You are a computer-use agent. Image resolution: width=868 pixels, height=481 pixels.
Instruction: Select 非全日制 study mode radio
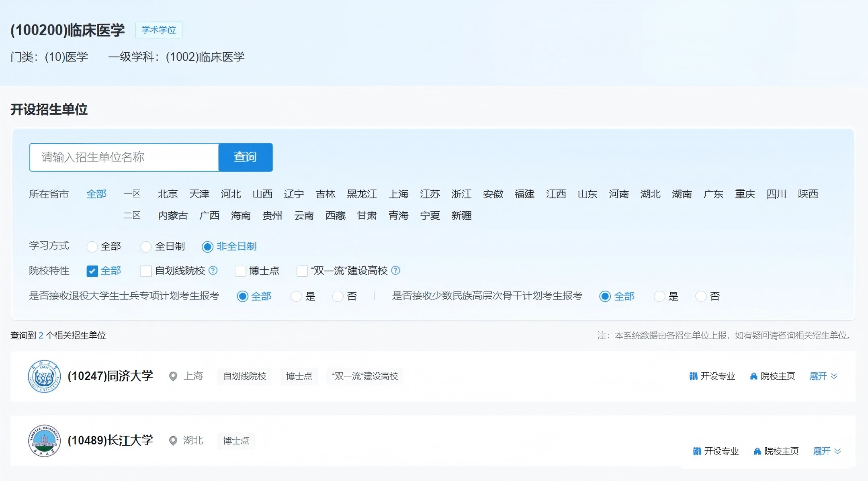tap(207, 247)
